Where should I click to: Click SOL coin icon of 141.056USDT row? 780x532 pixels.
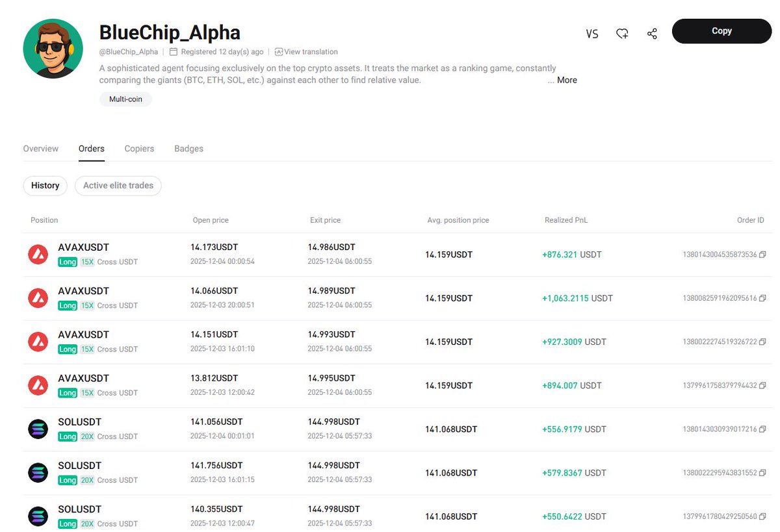click(x=38, y=429)
